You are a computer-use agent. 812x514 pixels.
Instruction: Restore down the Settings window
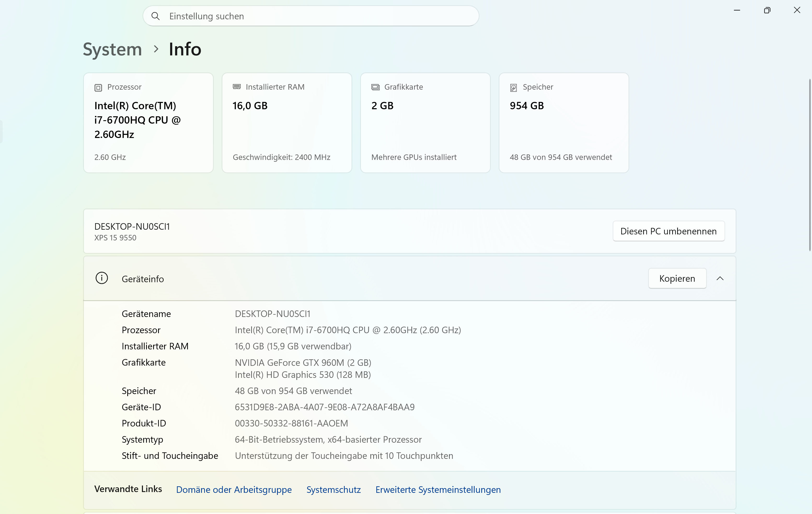(767, 10)
